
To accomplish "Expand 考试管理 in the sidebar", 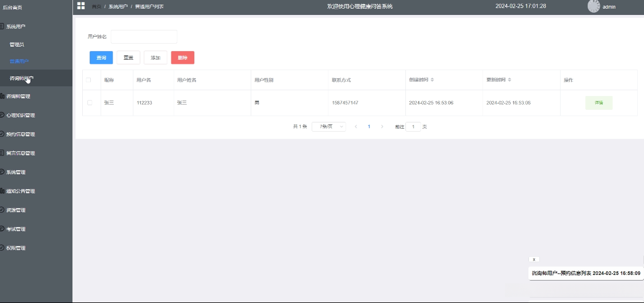I will click(x=36, y=229).
